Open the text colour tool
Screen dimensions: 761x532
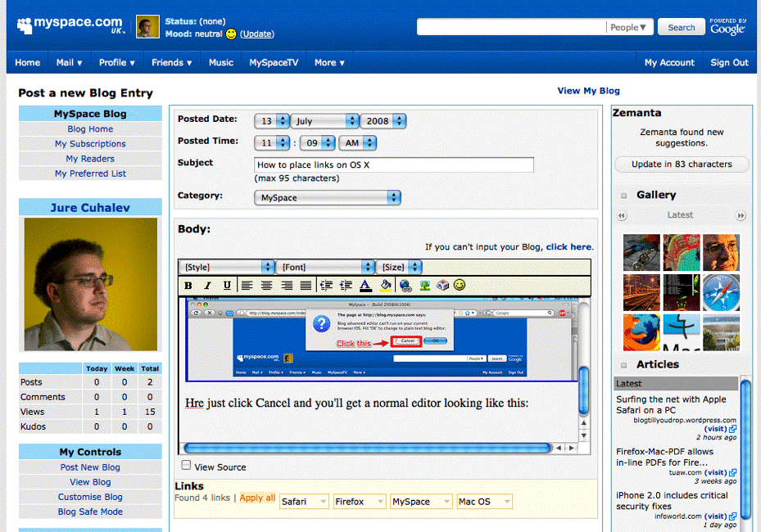(365, 286)
